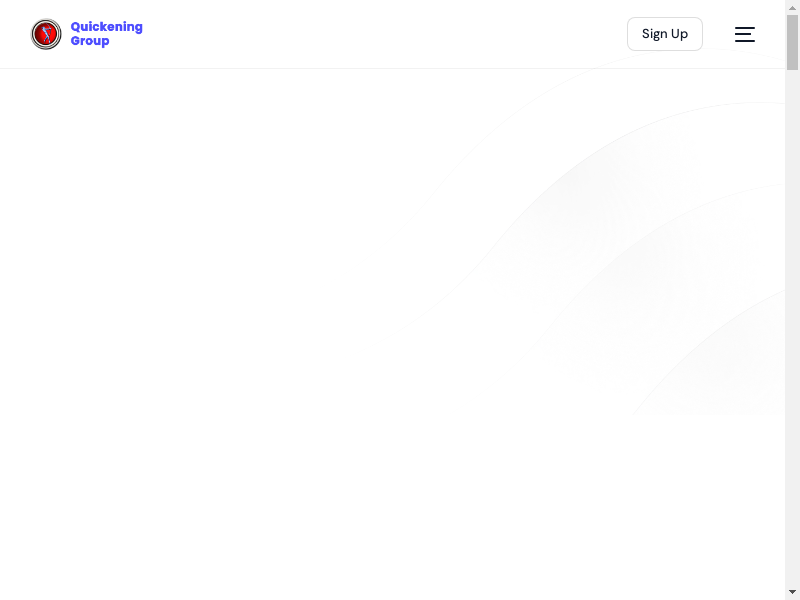The width and height of the screenshot is (800, 600).
Task: Go to homepage via the logo image
Action: [x=46, y=34]
